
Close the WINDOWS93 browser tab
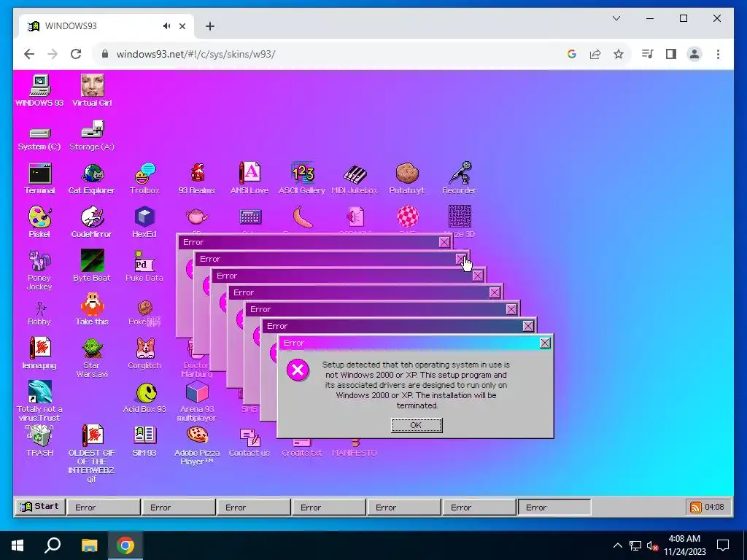click(x=182, y=26)
